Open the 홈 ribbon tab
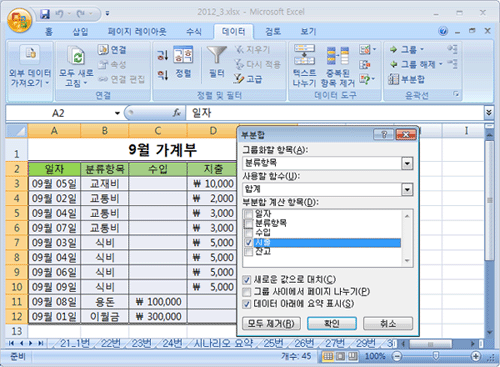 [x=49, y=32]
